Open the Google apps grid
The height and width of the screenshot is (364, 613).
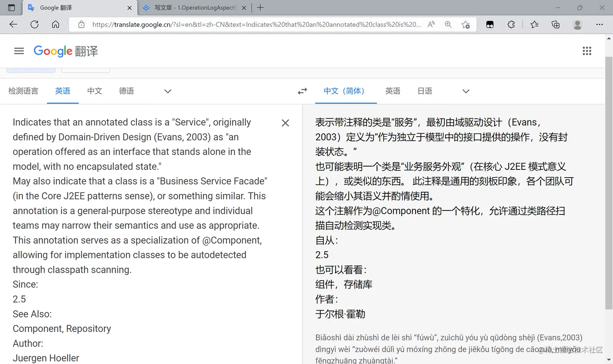tap(587, 51)
